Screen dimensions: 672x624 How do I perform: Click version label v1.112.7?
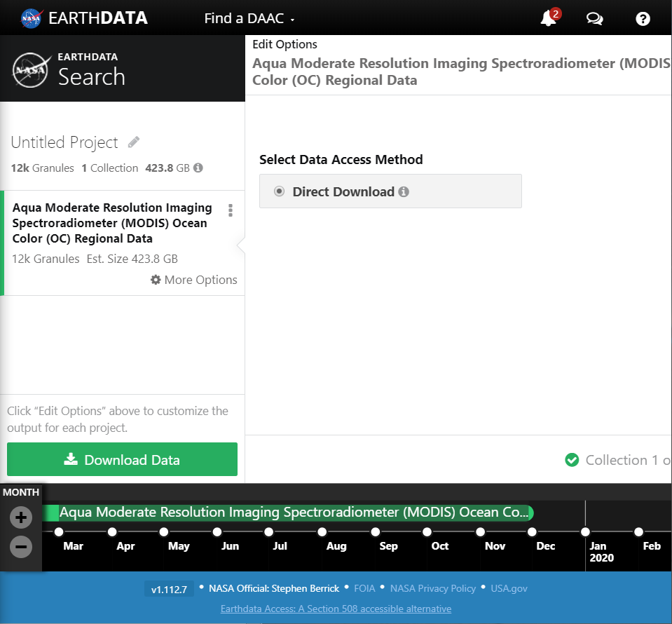(x=170, y=589)
